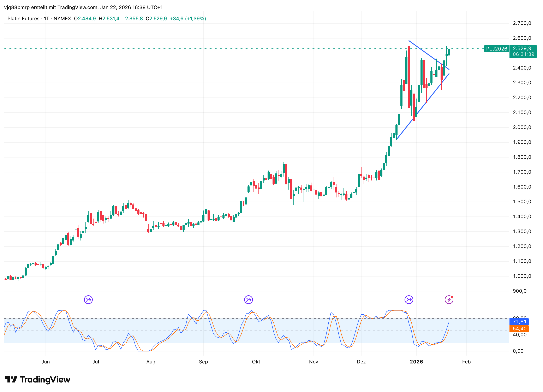Click the Jun label on time axis

[46, 362]
